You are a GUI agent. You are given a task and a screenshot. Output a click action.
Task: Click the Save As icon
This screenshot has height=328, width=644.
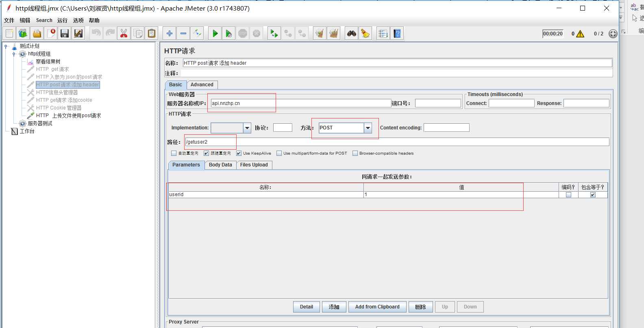pyautogui.click(x=78, y=33)
